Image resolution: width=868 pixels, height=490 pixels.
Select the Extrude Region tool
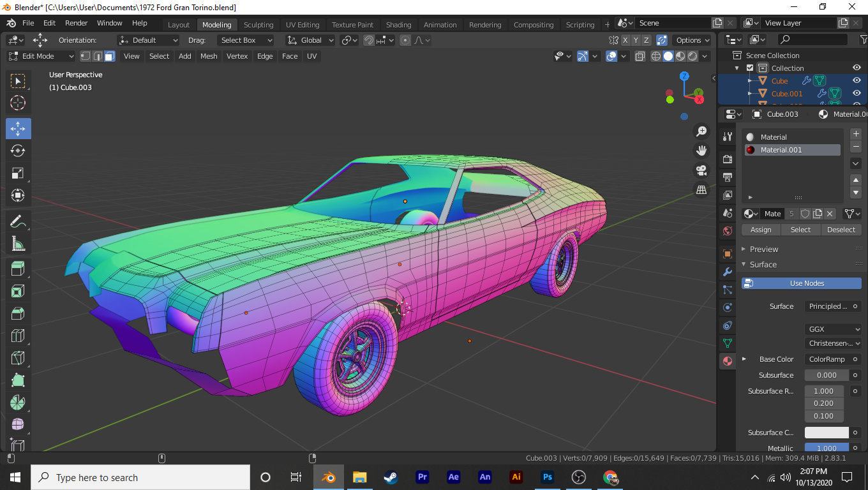[x=18, y=269]
